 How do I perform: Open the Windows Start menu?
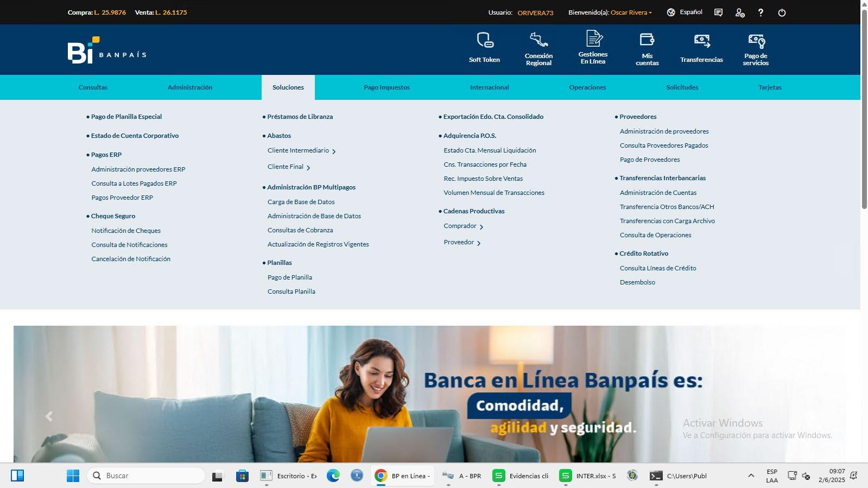73,476
